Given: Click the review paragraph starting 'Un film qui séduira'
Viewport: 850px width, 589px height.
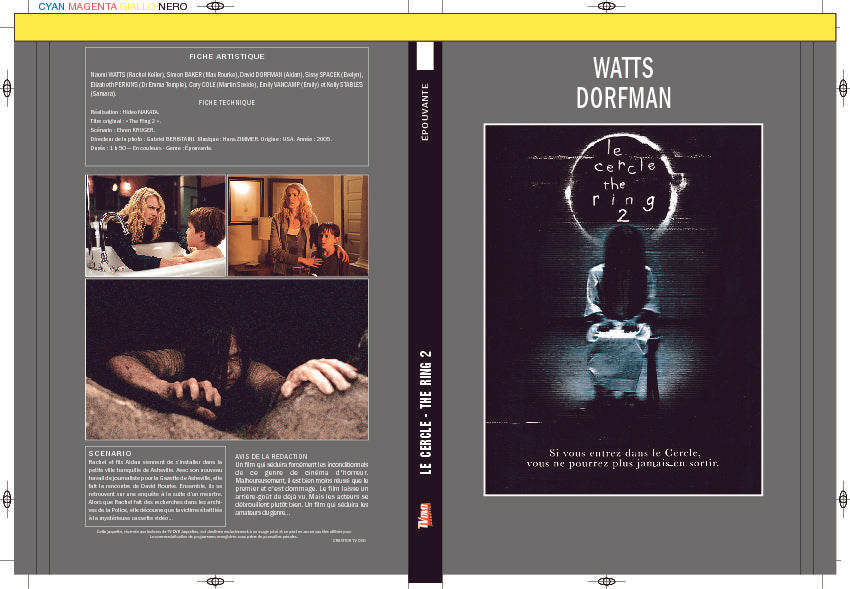Looking at the screenshot, I should [301, 489].
